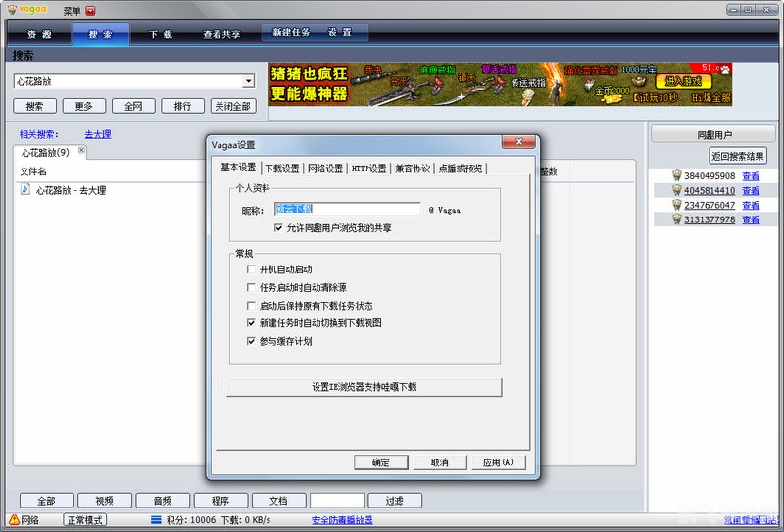Screen dimensions: 784x532
Task: Click 设置 in the top bar
Action: click(340, 32)
